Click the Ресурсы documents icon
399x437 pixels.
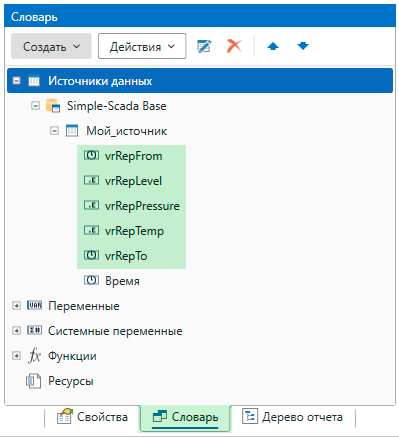(x=34, y=381)
